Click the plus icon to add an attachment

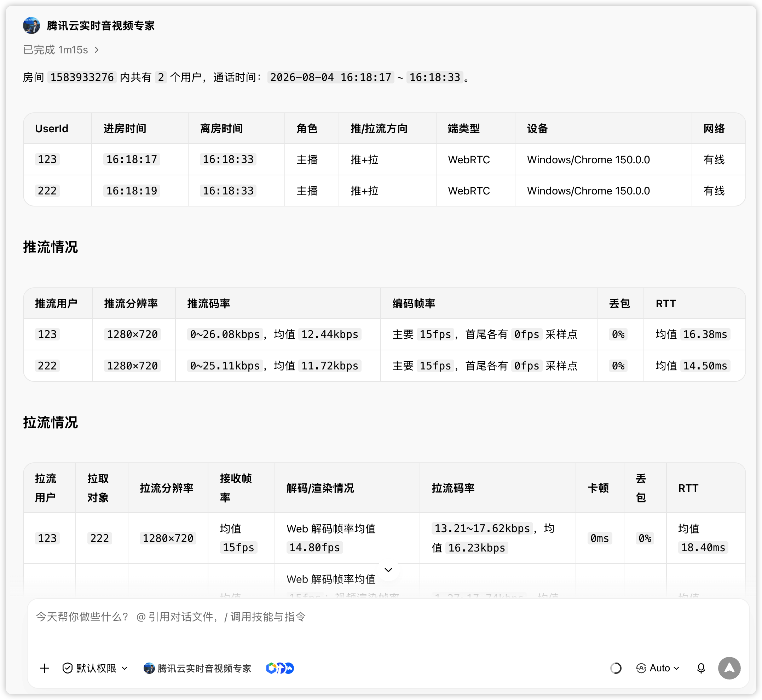click(x=44, y=668)
